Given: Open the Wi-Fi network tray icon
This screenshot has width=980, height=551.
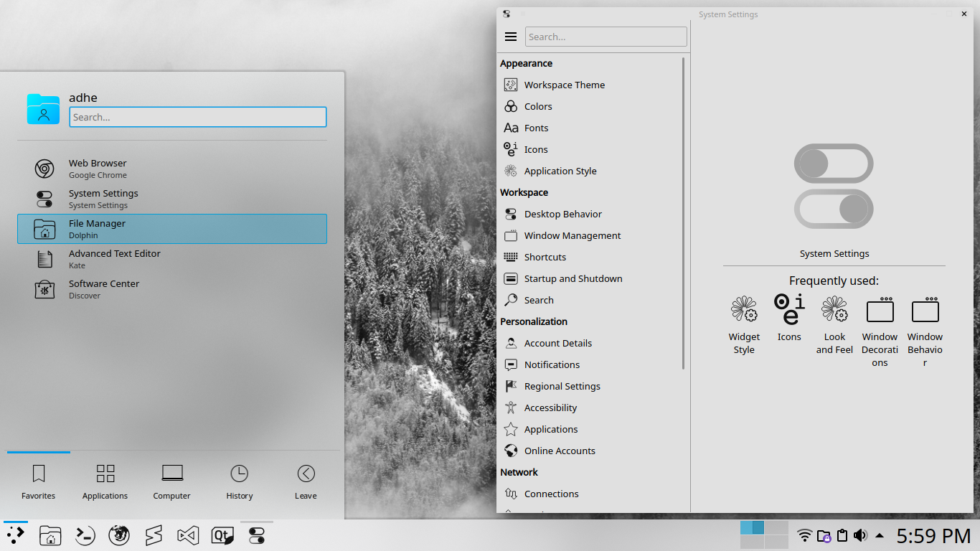Looking at the screenshot, I should 805,535.
